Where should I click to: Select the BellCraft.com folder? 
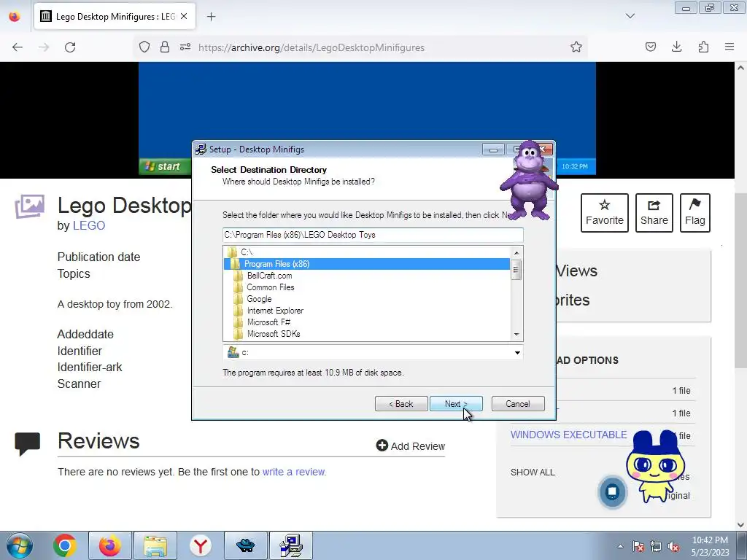coord(269,276)
